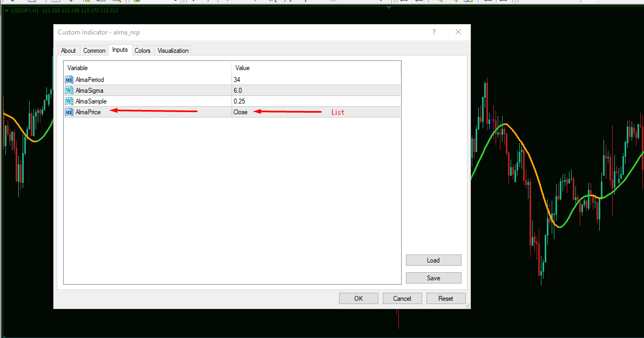644x338 pixels.
Task: Open the Visualization tab
Action: tap(173, 51)
